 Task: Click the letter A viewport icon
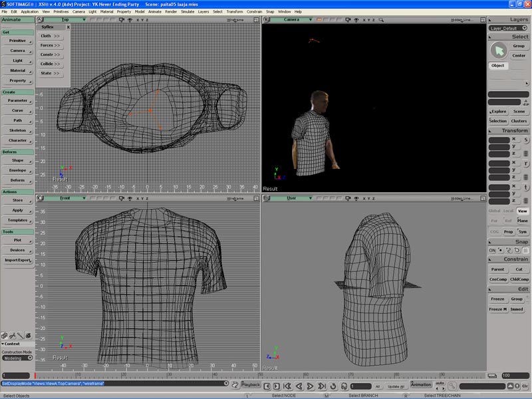(x=40, y=20)
